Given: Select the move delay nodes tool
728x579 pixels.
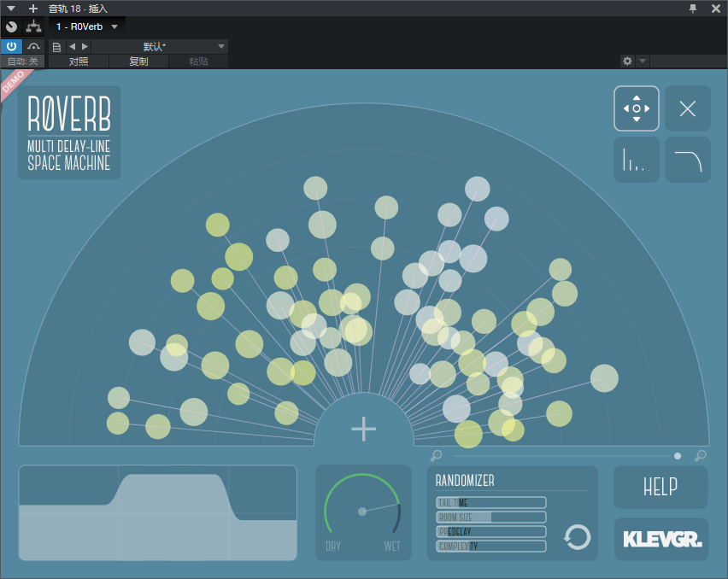Looking at the screenshot, I should click(x=637, y=108).
